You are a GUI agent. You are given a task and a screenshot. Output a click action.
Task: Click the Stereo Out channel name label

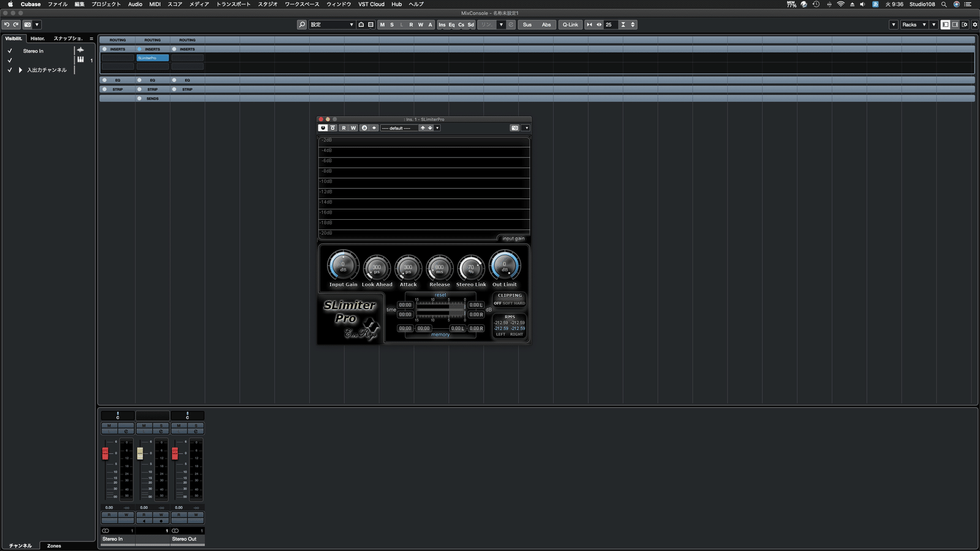184,539
